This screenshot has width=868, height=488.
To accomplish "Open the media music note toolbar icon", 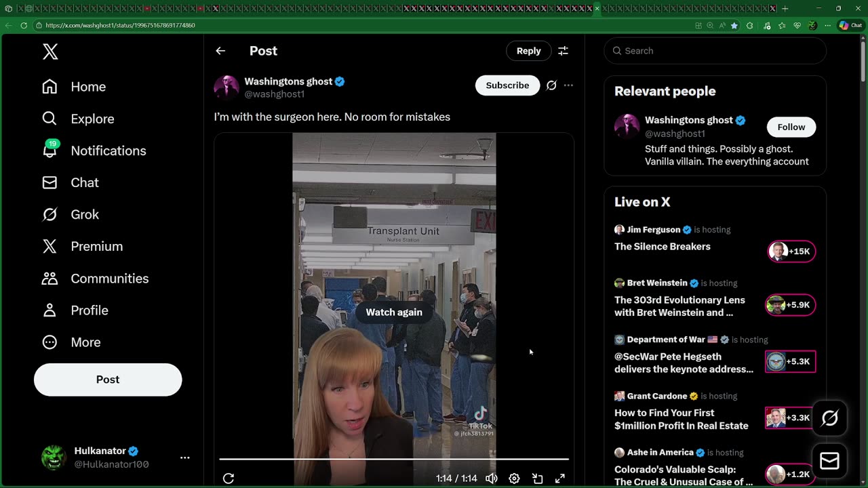I will click(767, 25).
